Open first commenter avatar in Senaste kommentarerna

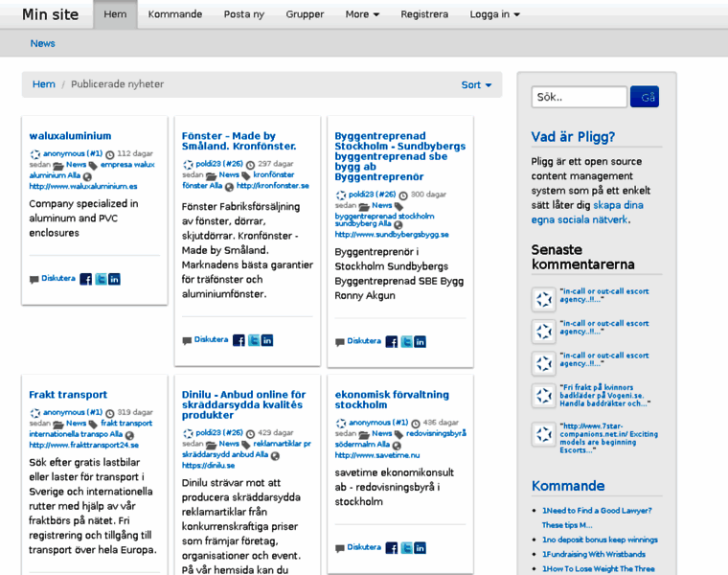click(x=544, y=300)
